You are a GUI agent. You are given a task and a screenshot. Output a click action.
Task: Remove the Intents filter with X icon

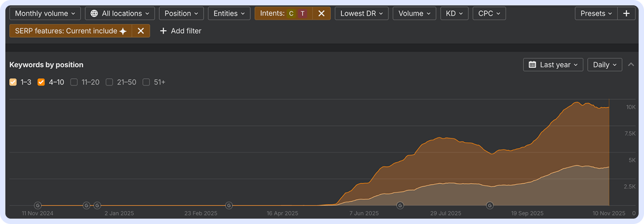pyautogui.click(x=321, y=13)
